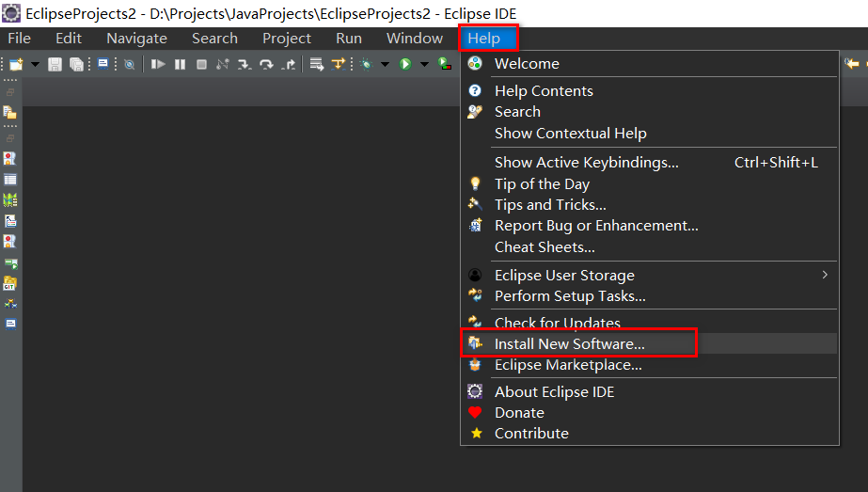Click the Save icon in toolbar
This screenshot has height=492, width=868.
pos(55,64)
